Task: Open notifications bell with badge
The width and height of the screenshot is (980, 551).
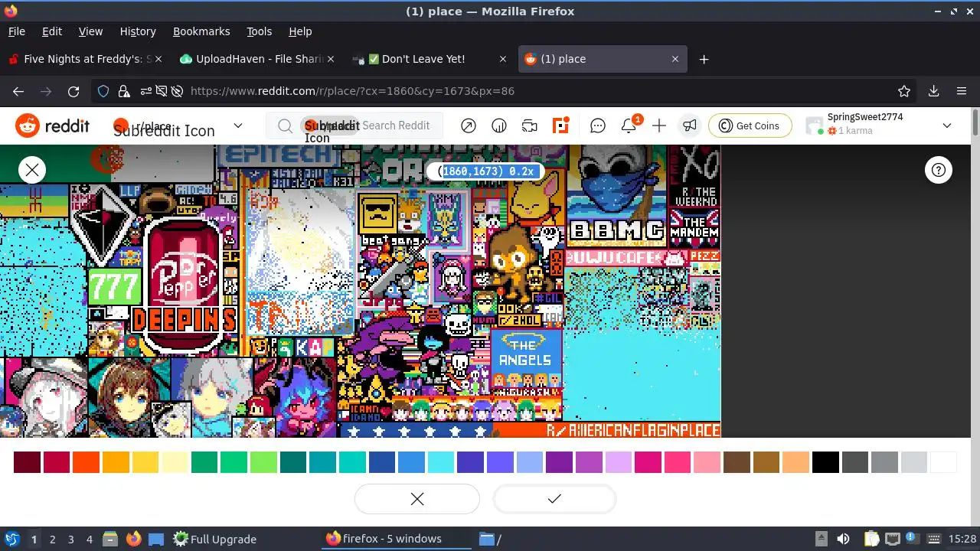Action: pos(629,126)
